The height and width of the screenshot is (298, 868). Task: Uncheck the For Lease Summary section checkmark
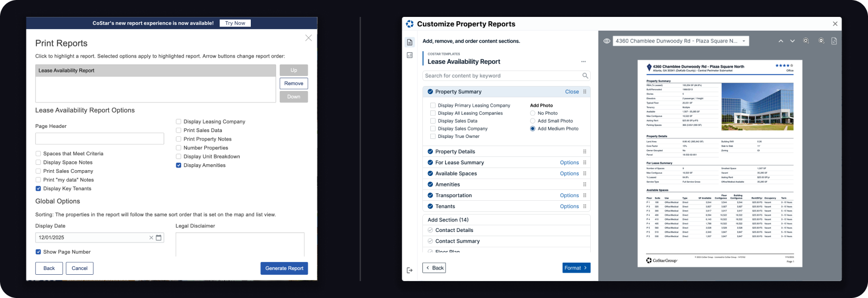tap(430, 163)
